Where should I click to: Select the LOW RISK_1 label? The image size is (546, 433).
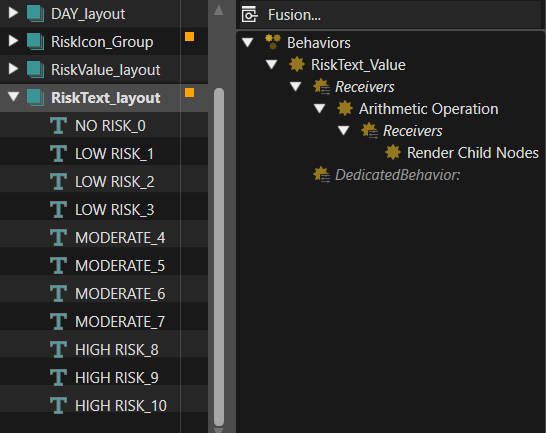pos(114,154)
